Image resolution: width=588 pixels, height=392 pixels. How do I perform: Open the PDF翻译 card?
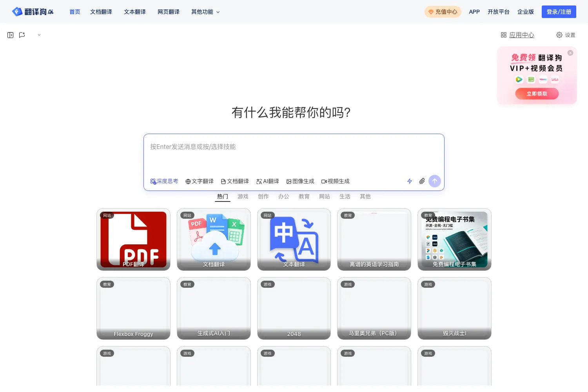pos(133,240)
